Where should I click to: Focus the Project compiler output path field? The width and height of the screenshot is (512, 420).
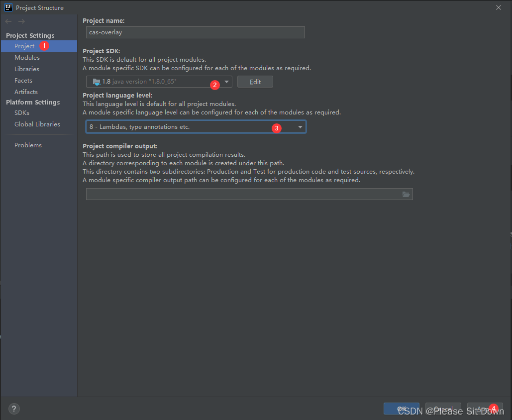[249, 194]
